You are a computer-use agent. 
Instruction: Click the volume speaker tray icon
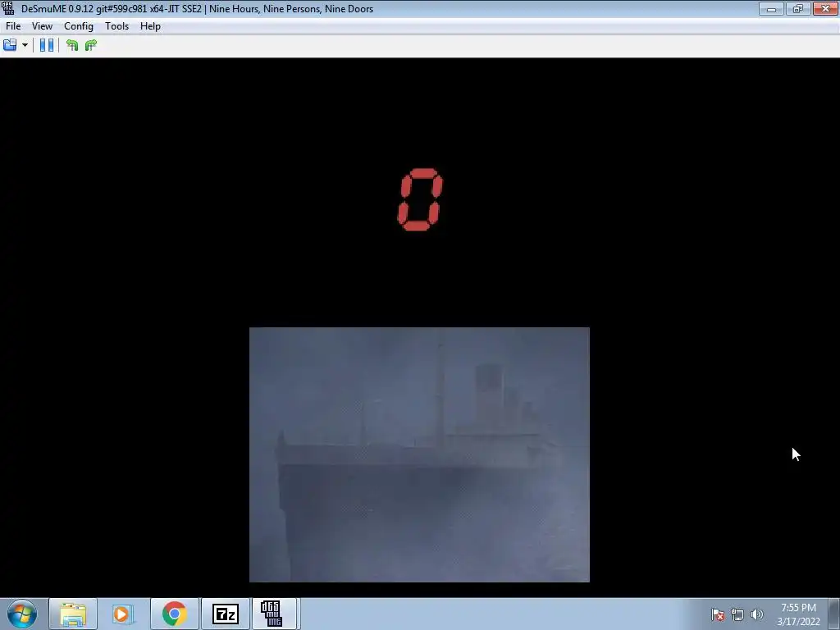(x=757, y=614)
